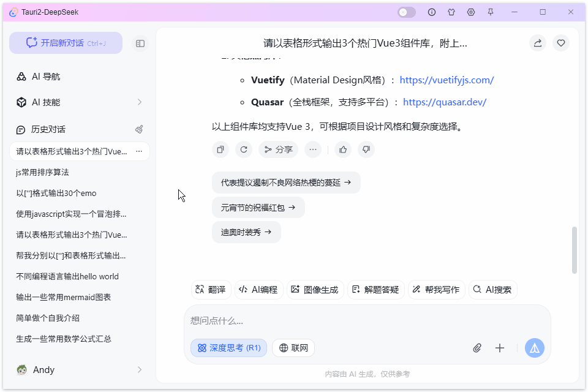Toggle 深度思考 (R1) deep thinking mode

point(228,347)
